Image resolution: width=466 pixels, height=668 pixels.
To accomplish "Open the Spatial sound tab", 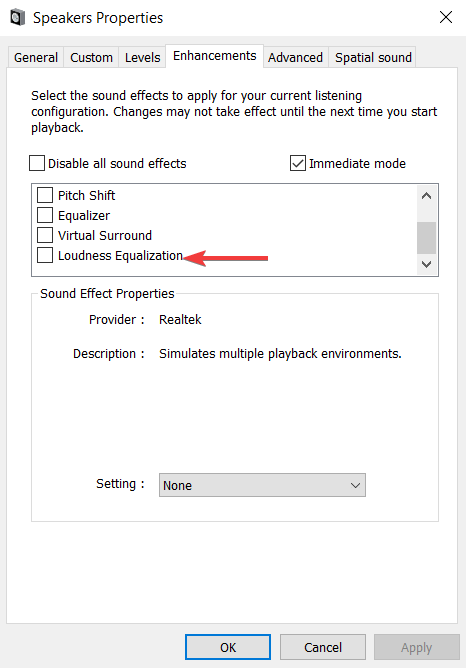I will (373, 58).
